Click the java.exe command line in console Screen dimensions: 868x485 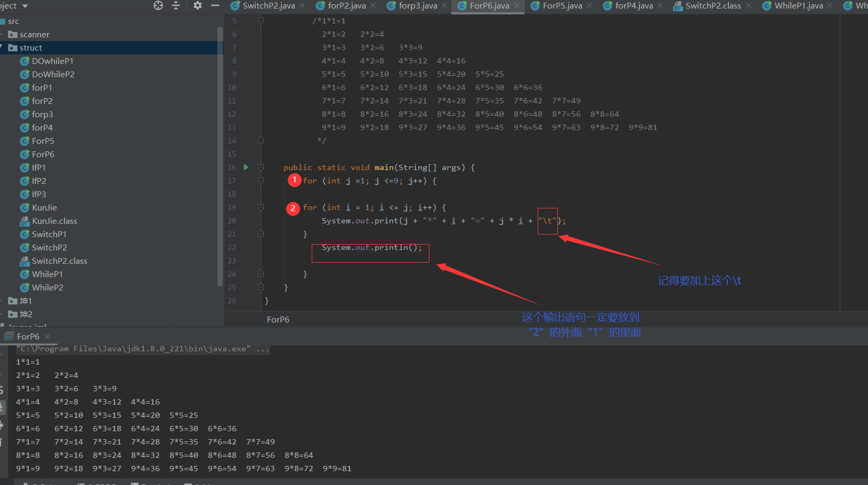(x=143, y=349)
